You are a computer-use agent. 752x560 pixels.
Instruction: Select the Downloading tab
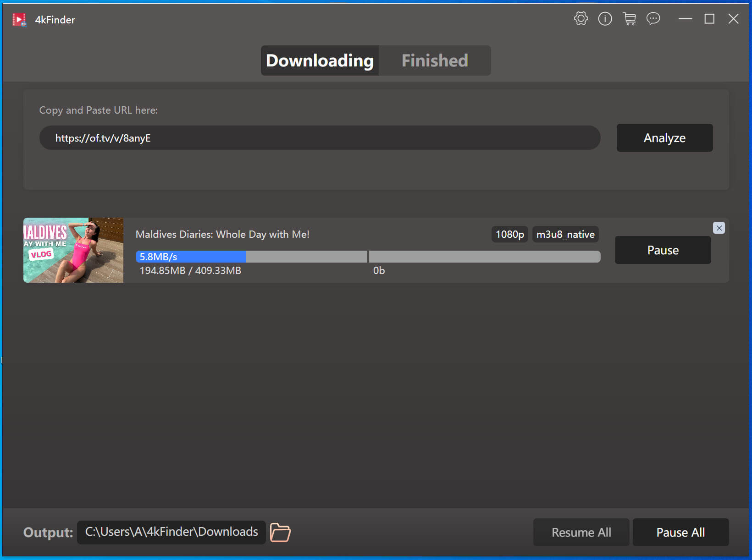[x=320, y=60]
